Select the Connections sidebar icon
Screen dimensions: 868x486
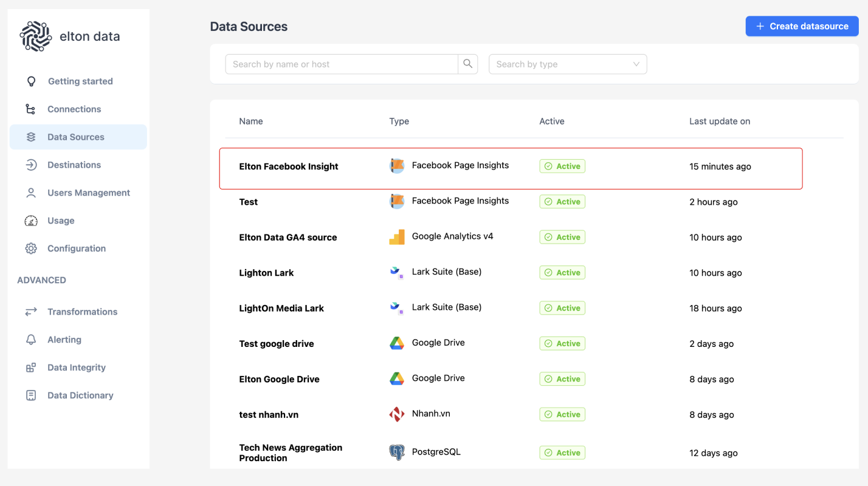pos(30,109)
